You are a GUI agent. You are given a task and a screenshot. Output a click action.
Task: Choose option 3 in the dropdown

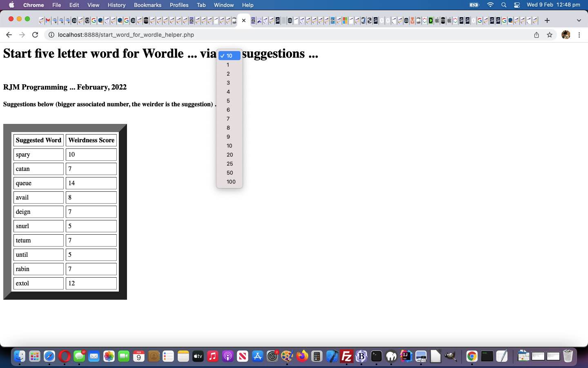pyautogui.click(x=229, y=83)
